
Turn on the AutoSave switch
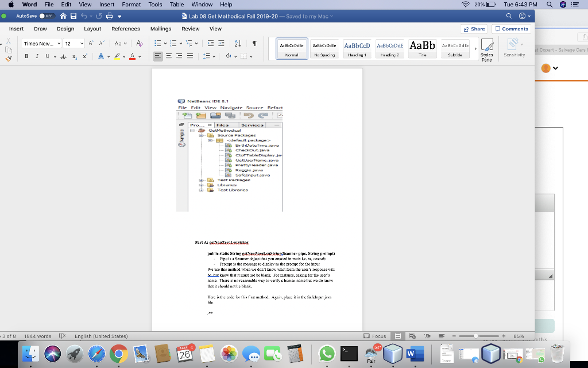pyautogui.click(x=47, y=16)
